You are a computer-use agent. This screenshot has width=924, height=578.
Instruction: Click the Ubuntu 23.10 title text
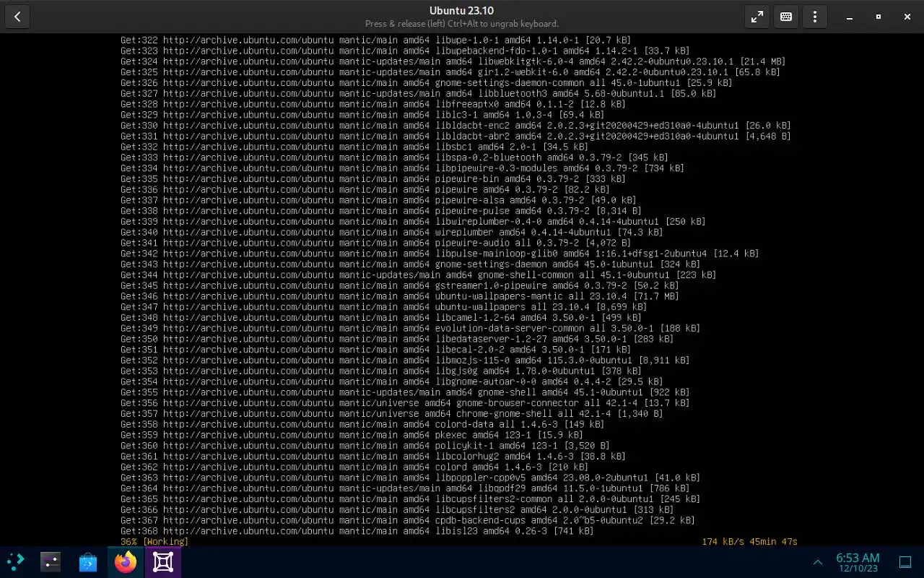pos(462,10)
